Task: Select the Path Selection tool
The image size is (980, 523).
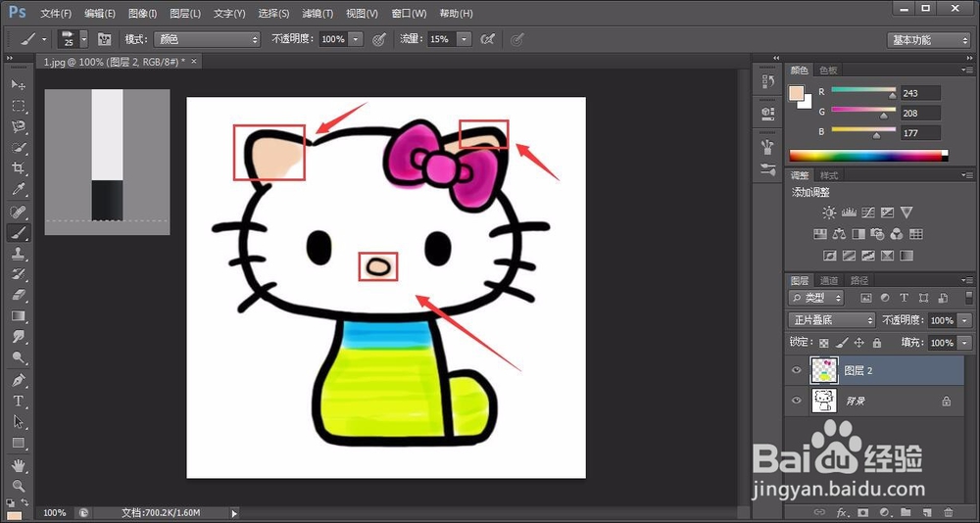Action: coord(18,422)
